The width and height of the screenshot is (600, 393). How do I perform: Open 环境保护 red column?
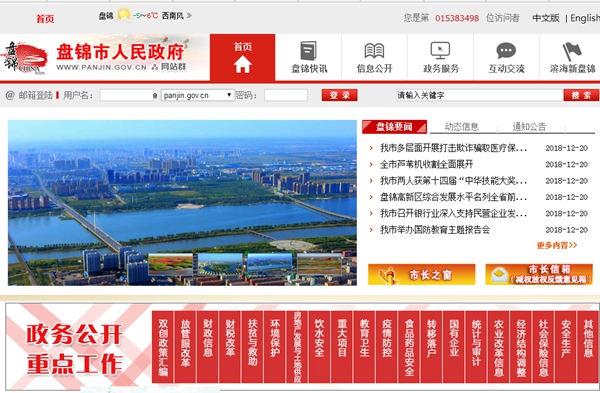click(275, 347)
